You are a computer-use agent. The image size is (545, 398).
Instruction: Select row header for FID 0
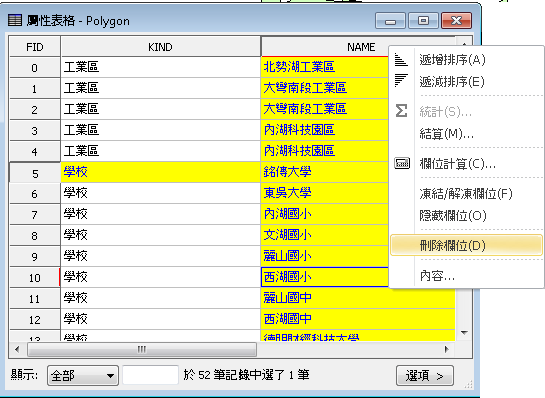(x=35, y=67)
